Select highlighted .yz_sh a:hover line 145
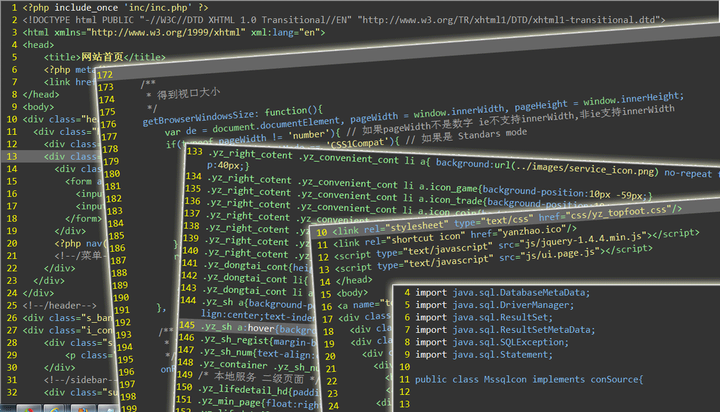The height and width of the screenshot is (412, 720). pos(247,327)
